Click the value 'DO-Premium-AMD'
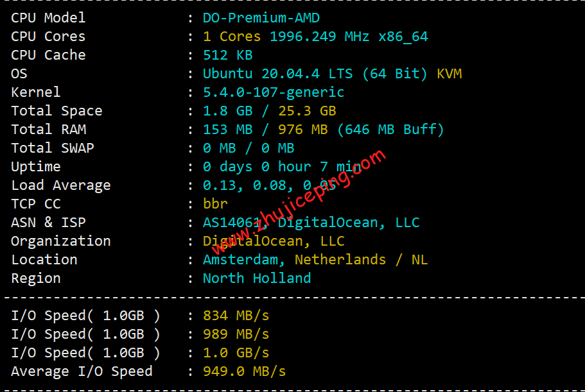 tap(261, 17)
